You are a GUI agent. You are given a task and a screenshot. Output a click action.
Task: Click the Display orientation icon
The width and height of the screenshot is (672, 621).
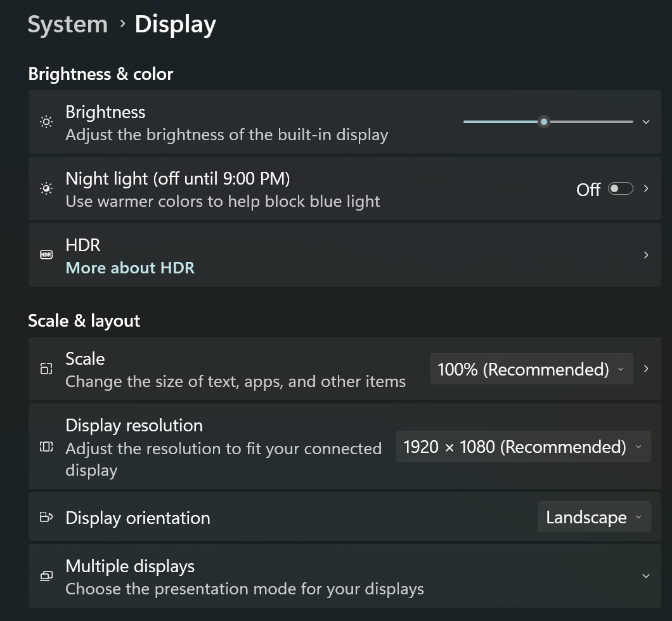pos(46,517)
